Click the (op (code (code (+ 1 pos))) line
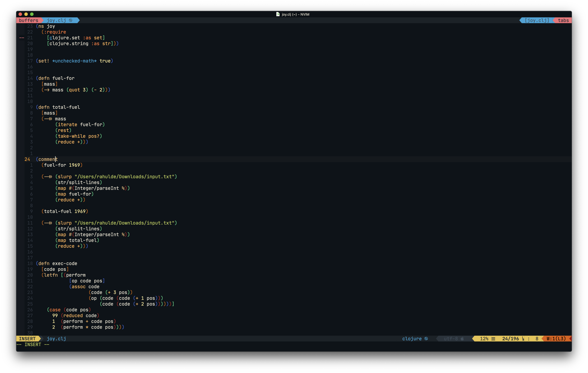The image size is (588, 373). [126, 298]
